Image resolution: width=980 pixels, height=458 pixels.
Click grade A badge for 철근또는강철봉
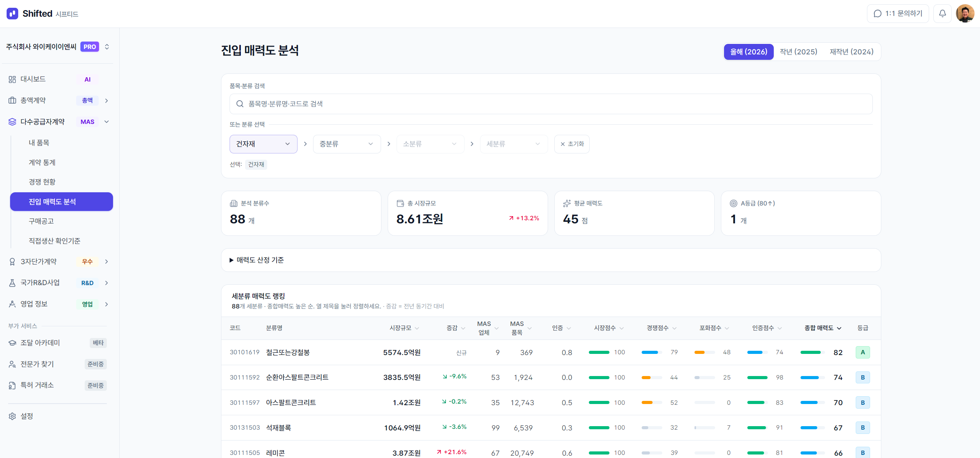point(863,352)
